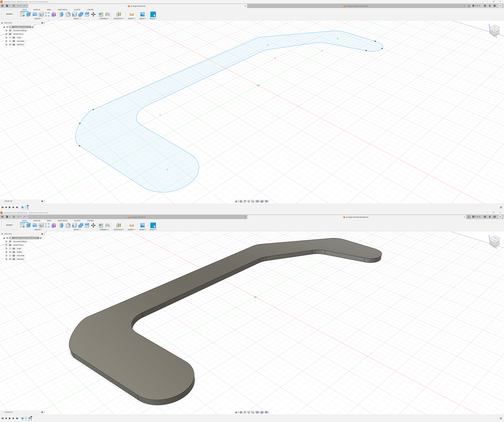Click Insert image icon in the bottom window

(142, 225)
